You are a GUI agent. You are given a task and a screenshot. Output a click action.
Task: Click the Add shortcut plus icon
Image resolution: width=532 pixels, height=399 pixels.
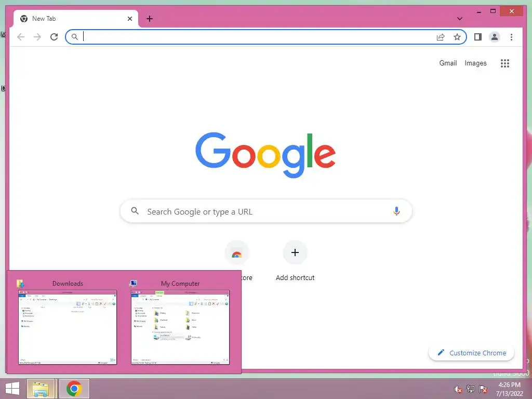pos(295,252)
